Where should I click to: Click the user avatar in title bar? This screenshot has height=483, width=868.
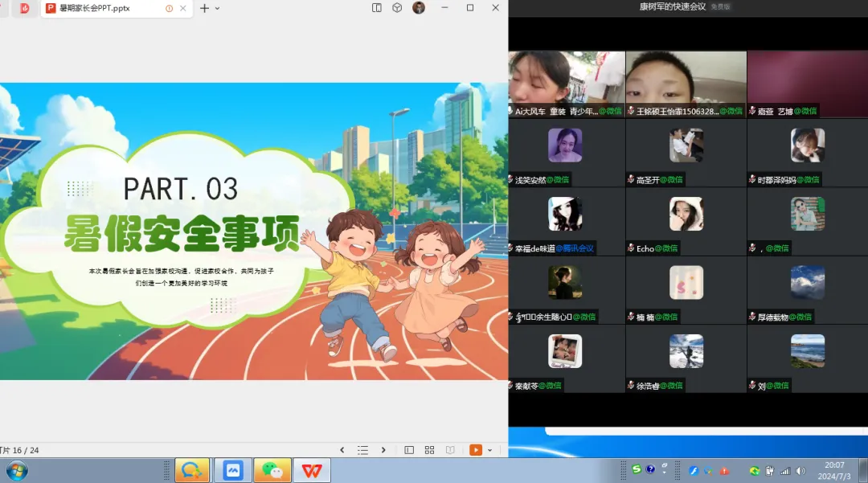coord(419,8)
